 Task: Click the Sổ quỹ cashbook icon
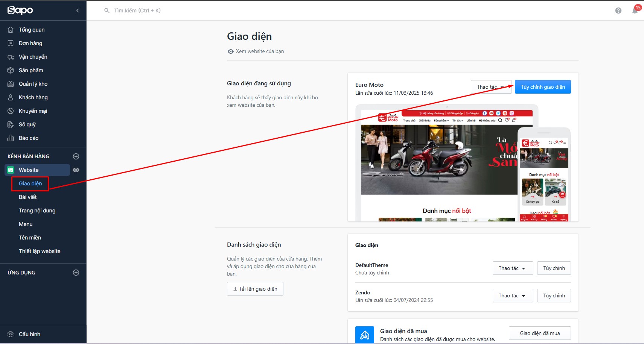[11, 124]
